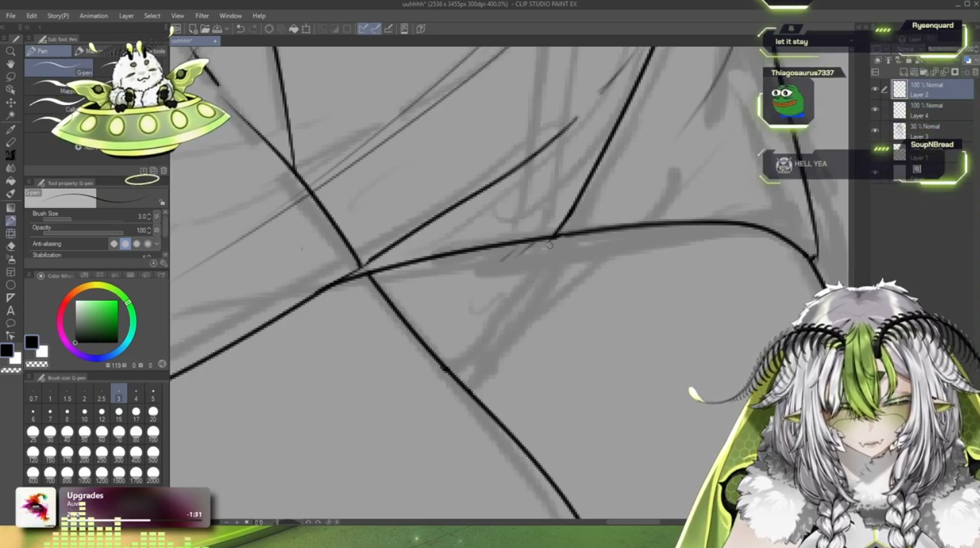Select the third anti-aliasing option
Image resolution: width=980 pixels, height=548 pixels.
[x=137, y=244]
